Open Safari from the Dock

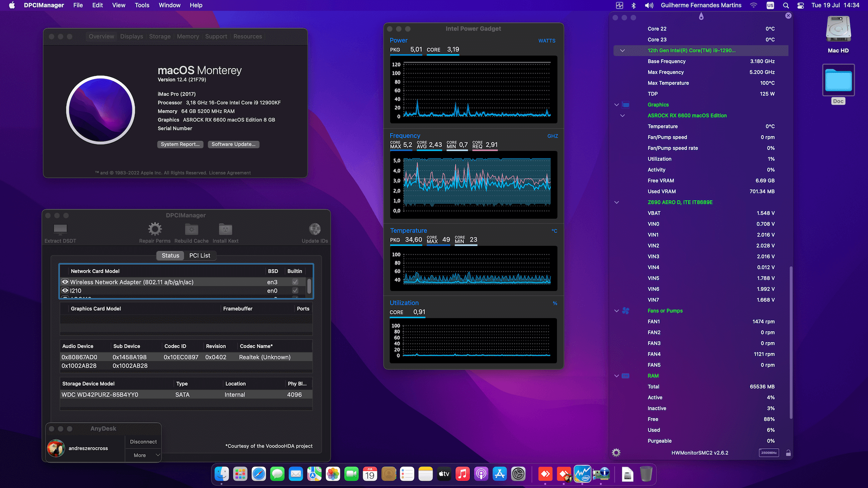pos(259,474)
